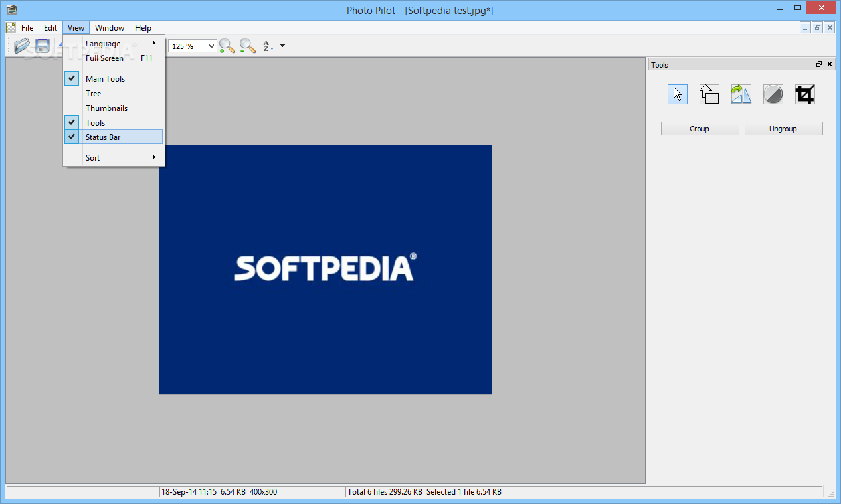Close the open View menu

[76, 28]
